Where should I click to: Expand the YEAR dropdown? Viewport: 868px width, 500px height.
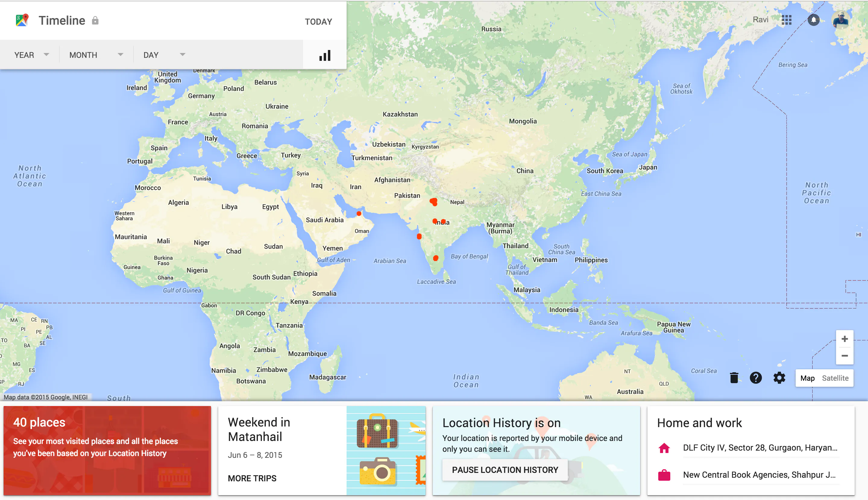click(x=32, y=55)
